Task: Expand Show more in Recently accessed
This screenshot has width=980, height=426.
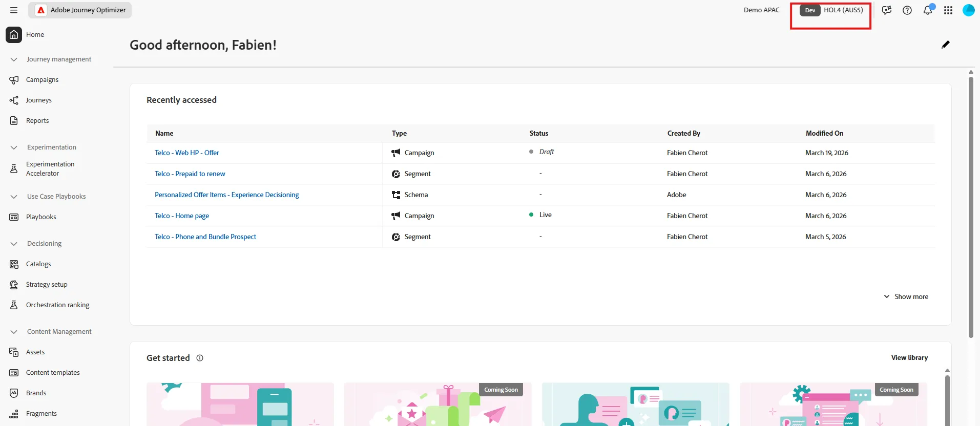Action: pos(906,296)
